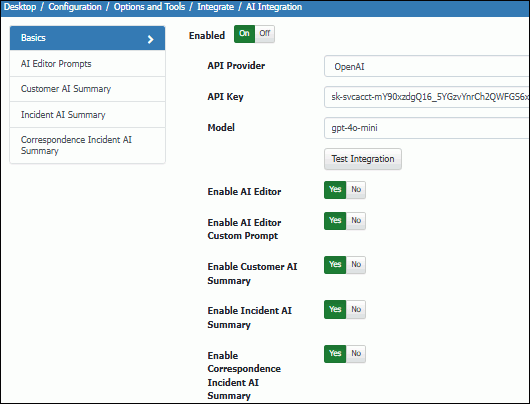Open the Incident AI Summary section
Viewport: 530px width, 404px height.
[88, 115]
